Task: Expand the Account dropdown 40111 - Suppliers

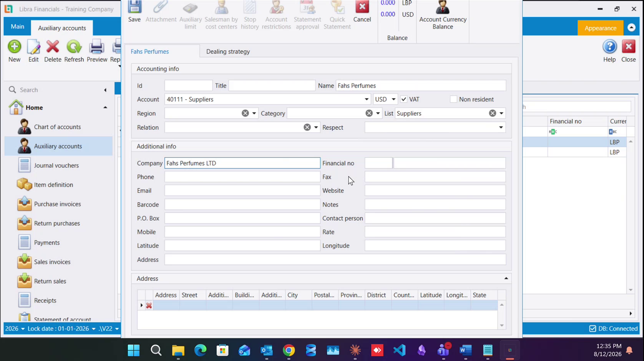Action: tap(367, 99)
